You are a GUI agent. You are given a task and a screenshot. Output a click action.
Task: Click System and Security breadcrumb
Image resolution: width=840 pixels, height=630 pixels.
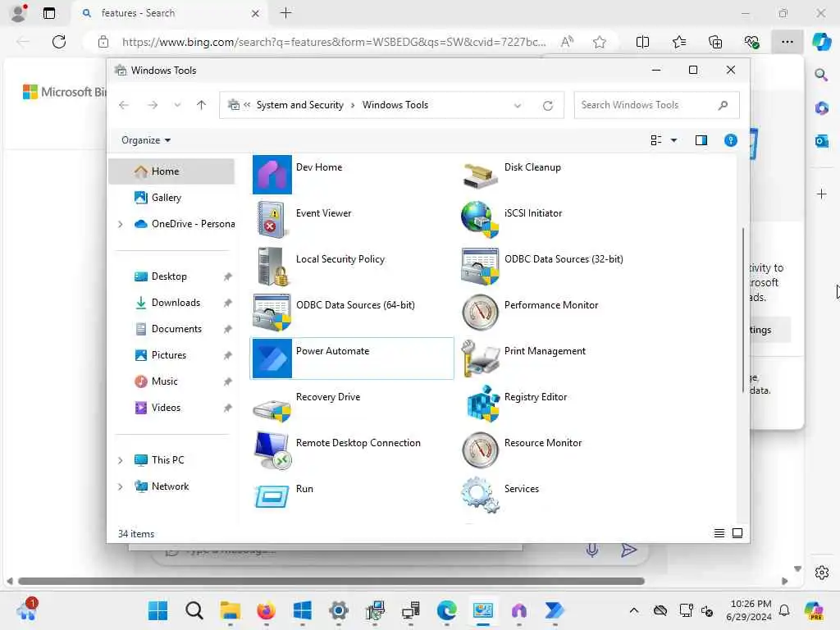click(x=300, y=105)
